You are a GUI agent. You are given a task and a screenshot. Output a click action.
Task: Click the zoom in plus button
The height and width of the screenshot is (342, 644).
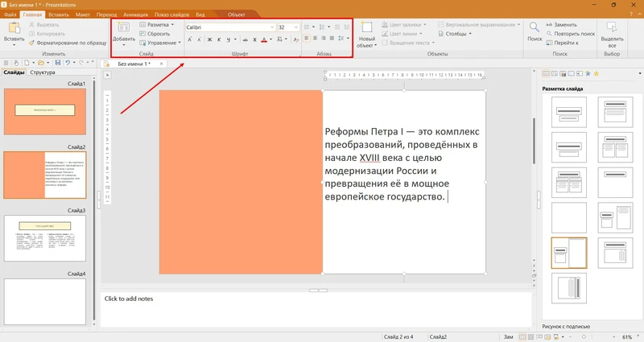(x=615, y=337)
